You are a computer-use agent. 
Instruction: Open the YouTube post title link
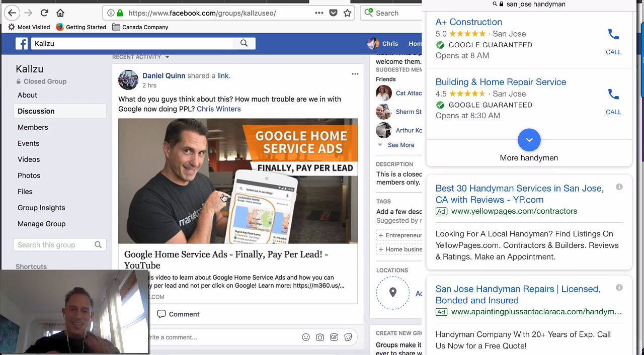coord(226,260)
